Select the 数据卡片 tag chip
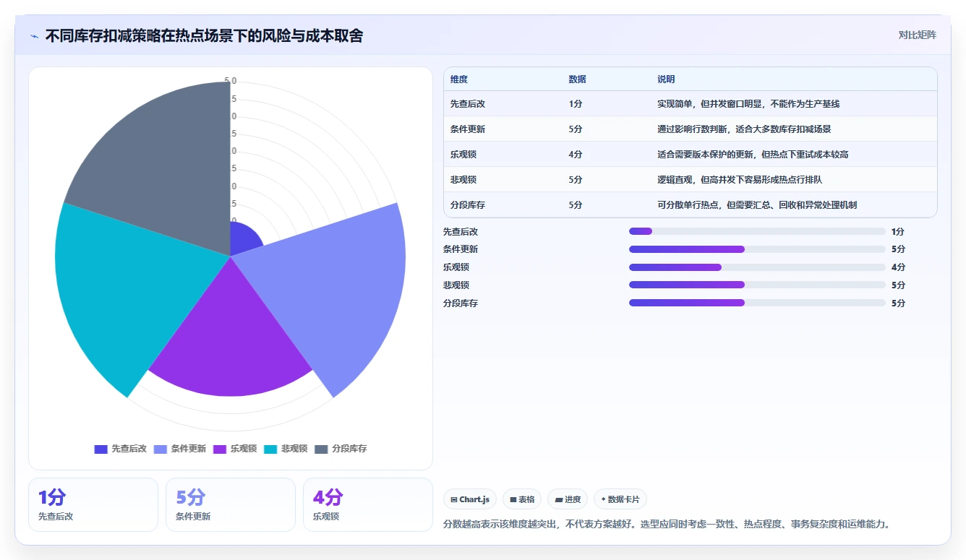 (x=620, y=499)
